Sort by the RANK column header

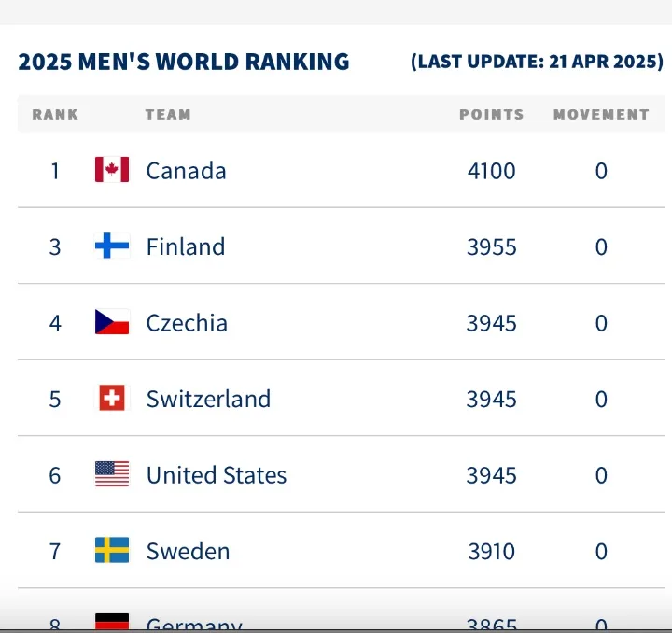[55, 115]
